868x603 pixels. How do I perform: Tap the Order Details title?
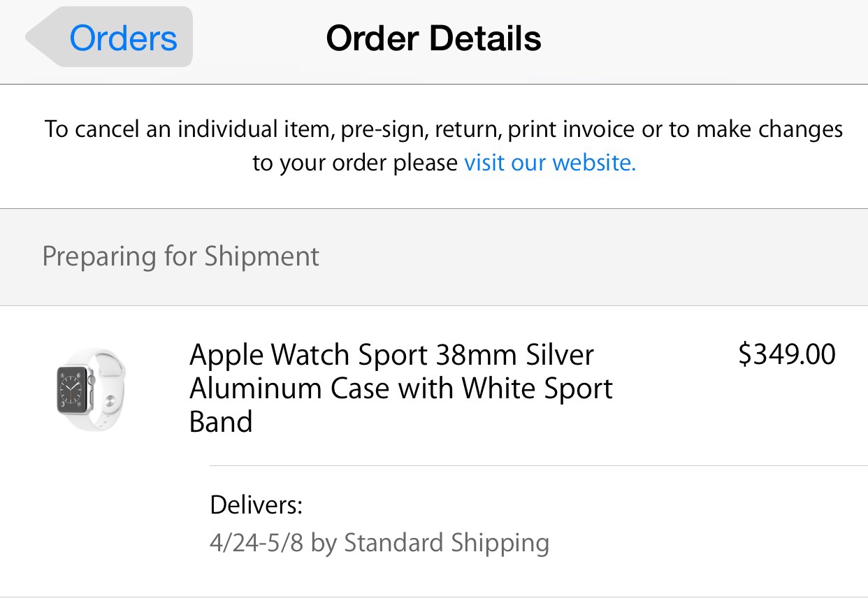[x=433, y=38]
